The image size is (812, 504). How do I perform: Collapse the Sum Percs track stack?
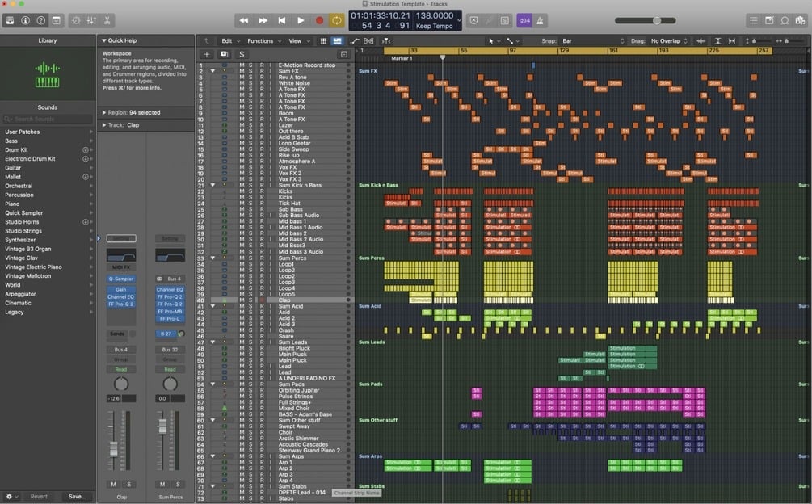click(x=212, y=258)
